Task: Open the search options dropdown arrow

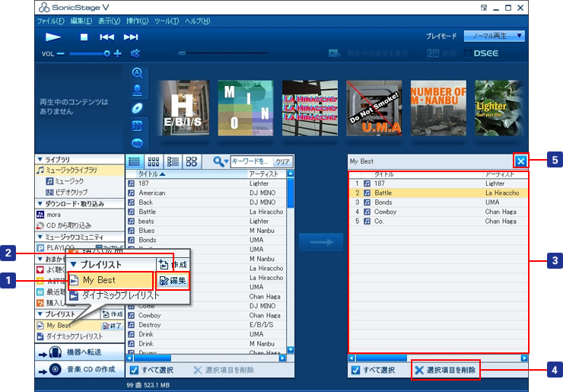Action: (227, 161)
